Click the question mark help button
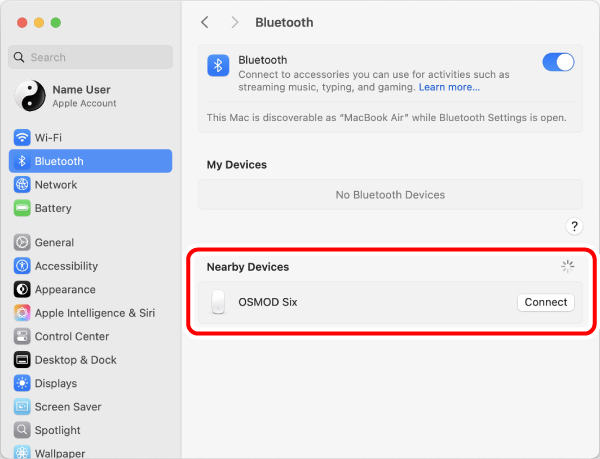Image resolution: width=600 pixels, height=459 pixels. coord(574,226)
